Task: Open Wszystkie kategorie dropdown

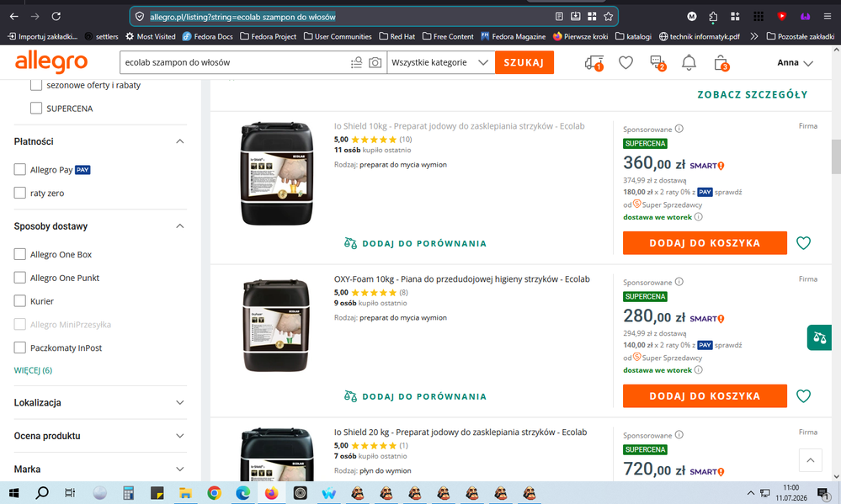Action: [x=440, y=63]
